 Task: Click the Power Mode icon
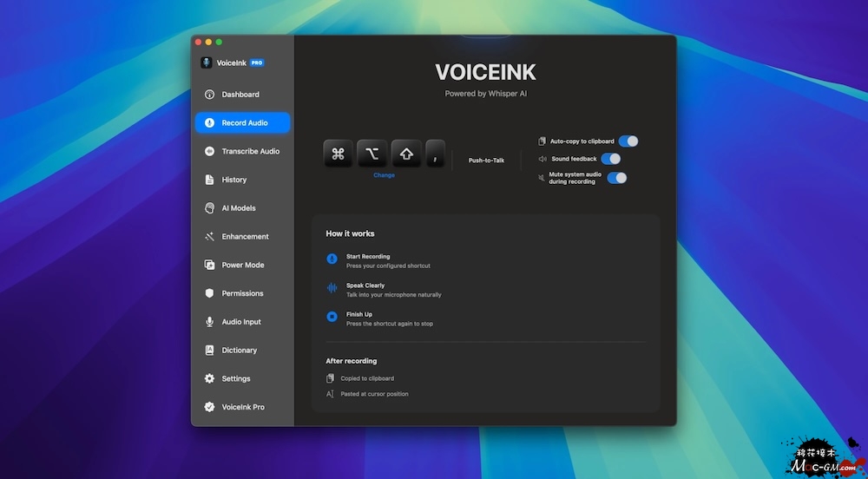(209, 266)
